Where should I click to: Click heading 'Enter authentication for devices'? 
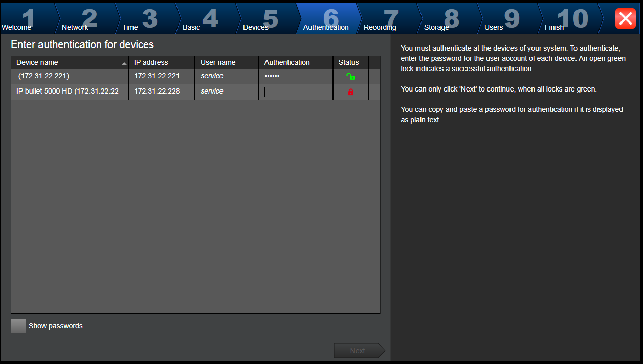click(82, 45)
